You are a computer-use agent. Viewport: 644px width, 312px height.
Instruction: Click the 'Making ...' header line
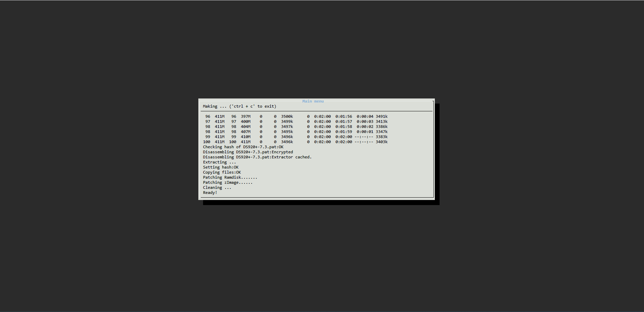tap(240, 106)
